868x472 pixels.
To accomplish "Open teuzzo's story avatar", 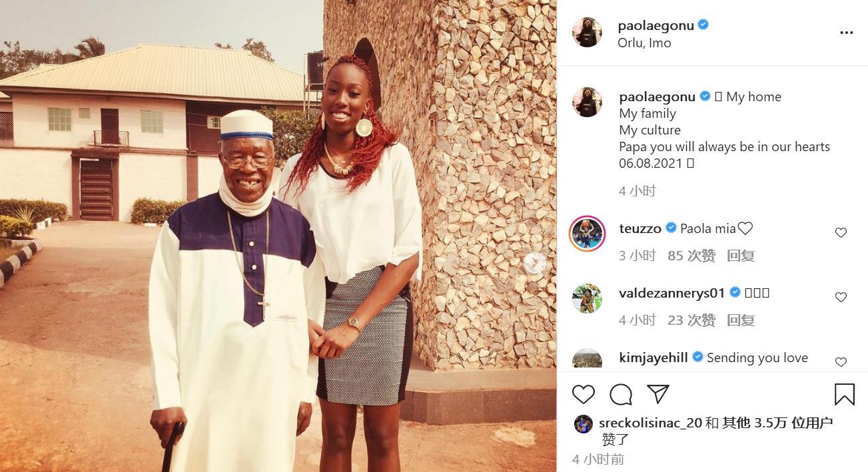I will (587, 233).
